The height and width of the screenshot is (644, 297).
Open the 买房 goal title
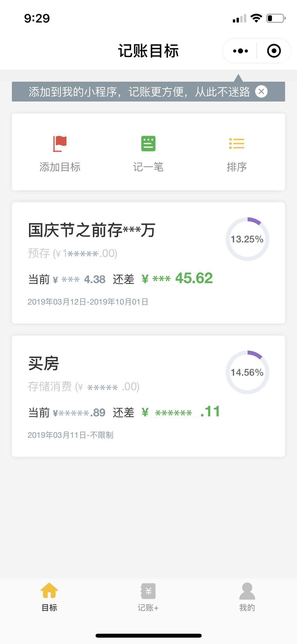(44, 363)
